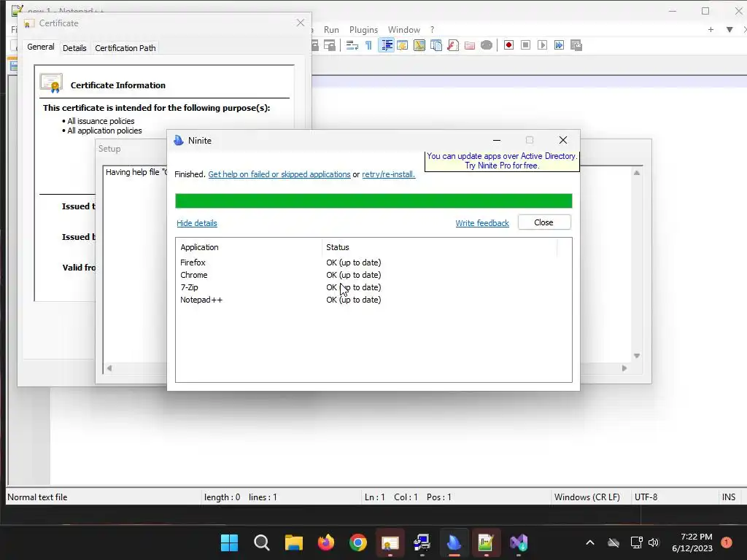Open Document Map panel icon
This screenshot has height=560, width=747.
(419, 45)
